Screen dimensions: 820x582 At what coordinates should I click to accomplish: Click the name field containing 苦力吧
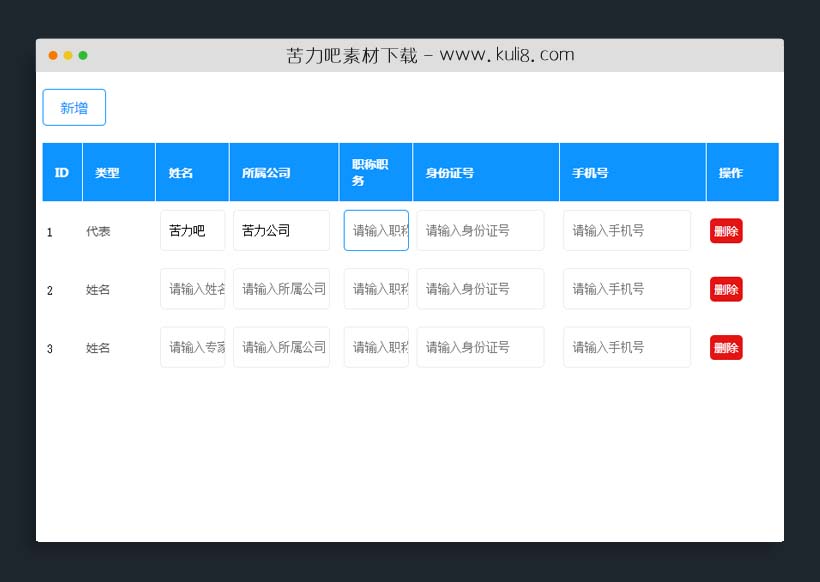point(192,230)
